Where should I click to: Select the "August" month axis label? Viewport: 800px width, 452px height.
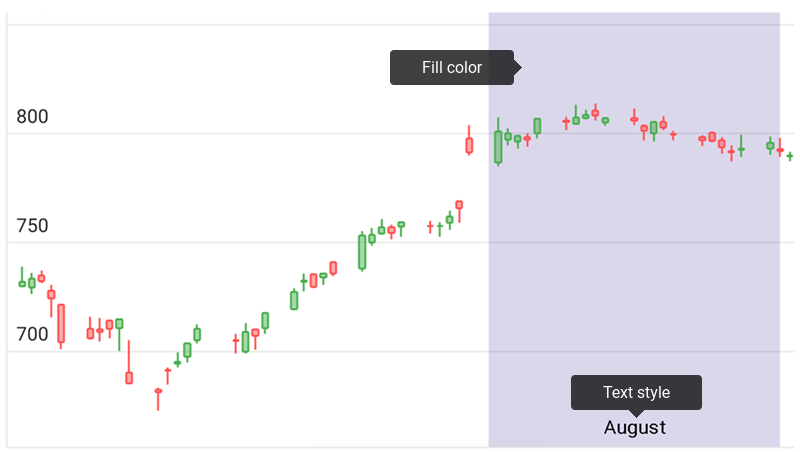634,428
